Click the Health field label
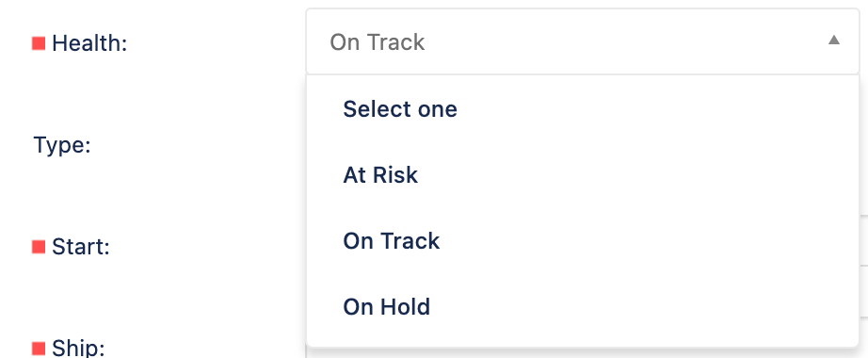Screen dimensions: 868x358 point(89,43)
